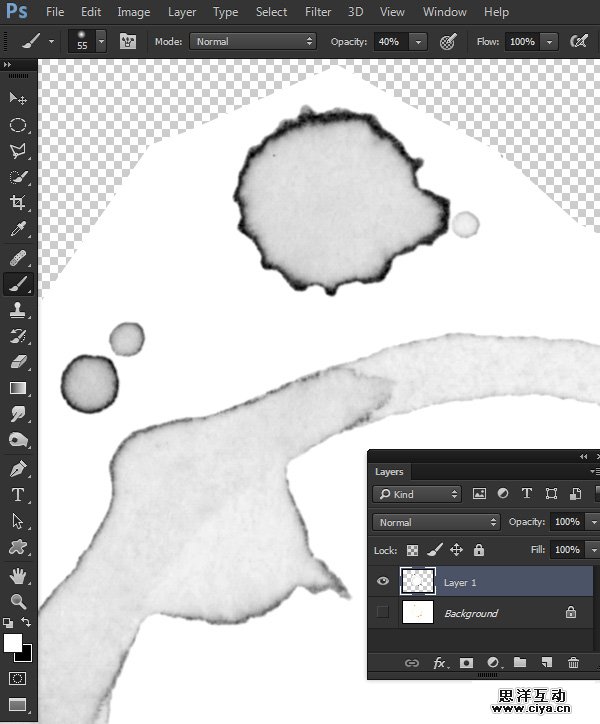
Task: Show the Background layer visibility box
Action: (383, 612)
